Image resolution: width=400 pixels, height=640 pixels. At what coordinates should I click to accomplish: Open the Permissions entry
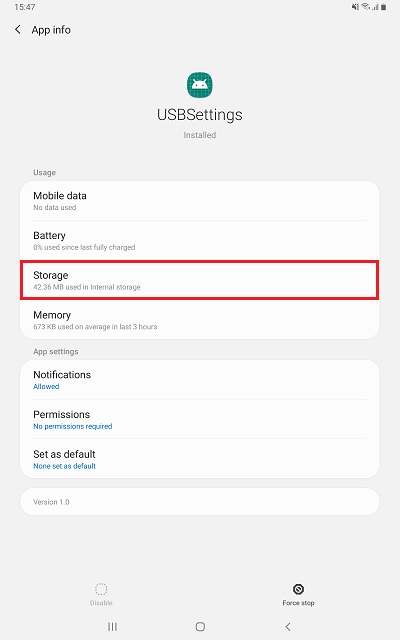pos(200,419)
